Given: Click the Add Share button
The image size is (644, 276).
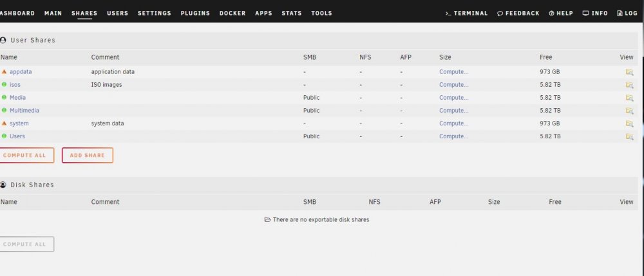Looking at the screenshot, I should tap(88, 156).
